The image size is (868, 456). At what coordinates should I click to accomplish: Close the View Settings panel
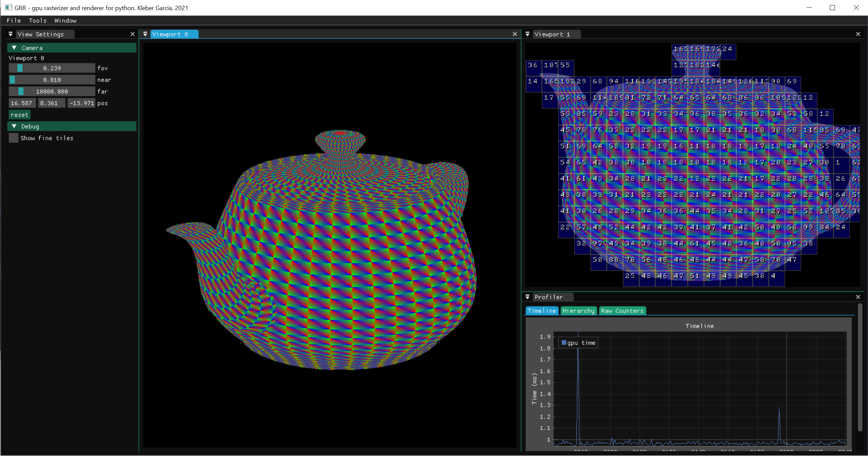pos(132,34)
